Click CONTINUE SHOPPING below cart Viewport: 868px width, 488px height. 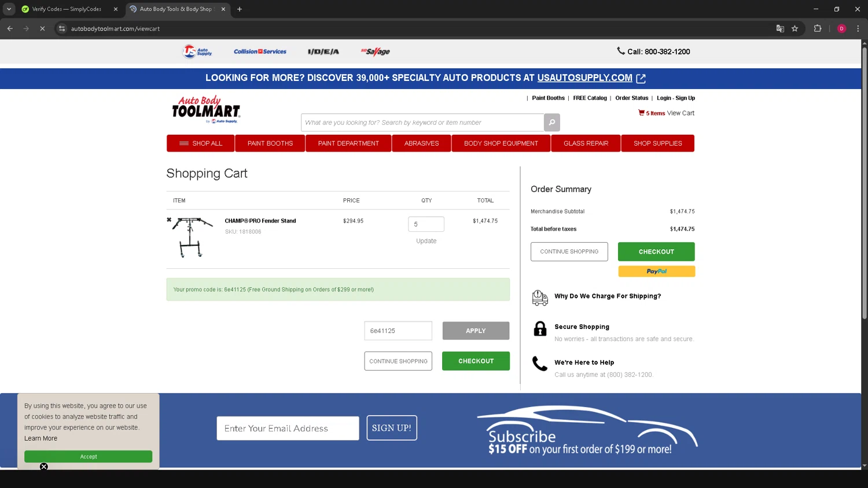click(398, 361)
